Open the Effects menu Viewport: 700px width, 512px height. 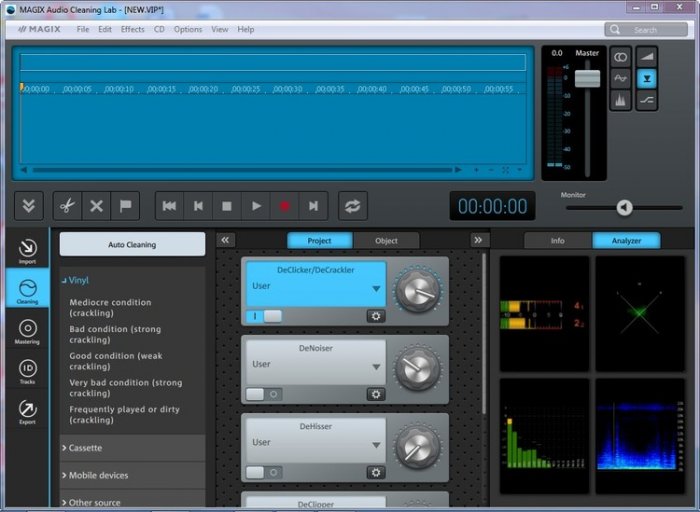tap(132, 29)
